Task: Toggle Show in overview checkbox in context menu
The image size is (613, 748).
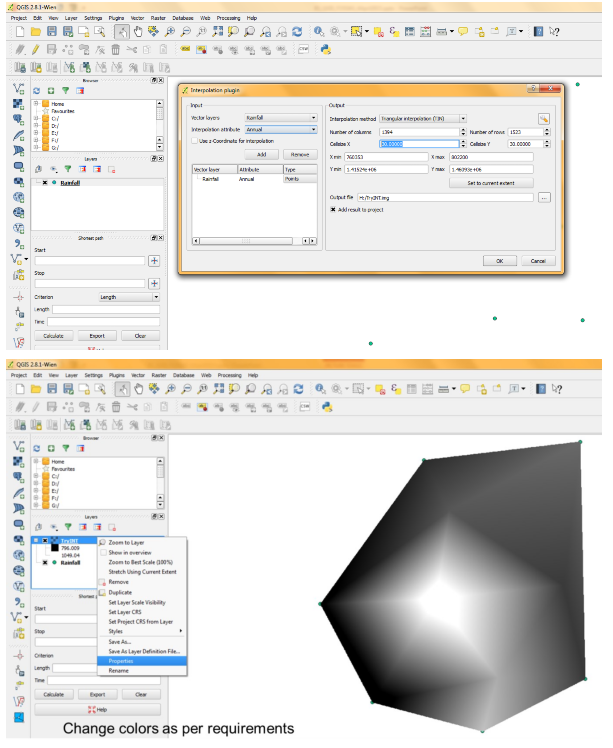Action: 101,552
